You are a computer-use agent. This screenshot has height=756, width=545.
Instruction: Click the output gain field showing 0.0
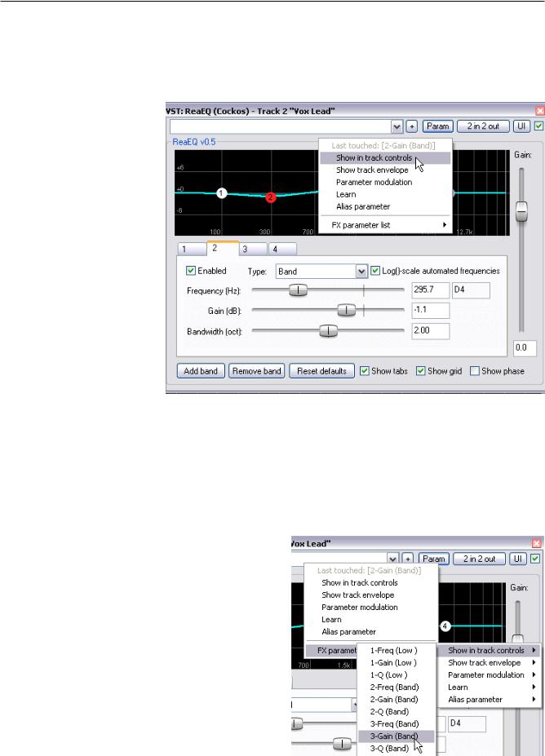click(x=525, y=348)
